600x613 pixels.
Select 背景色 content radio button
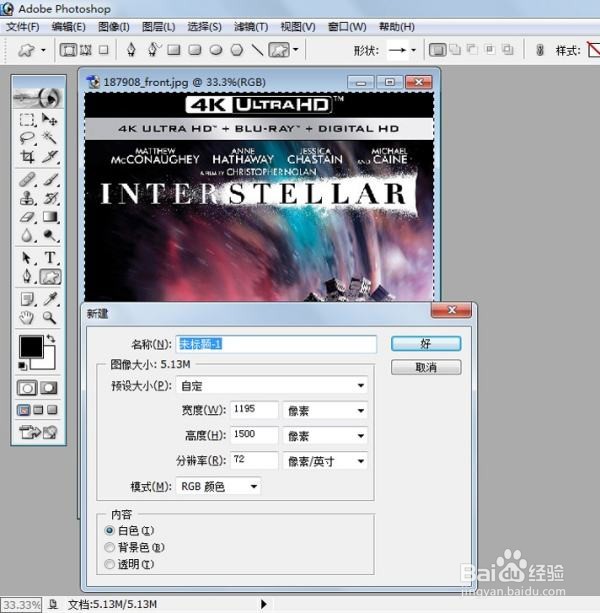click(x=109, y=547)
